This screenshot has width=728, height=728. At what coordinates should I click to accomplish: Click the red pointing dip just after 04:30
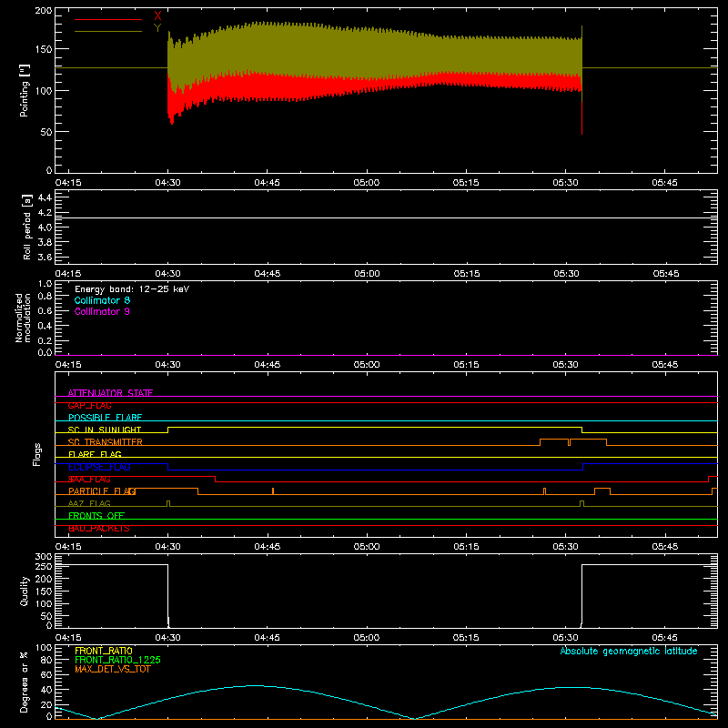tap(172, 118)
